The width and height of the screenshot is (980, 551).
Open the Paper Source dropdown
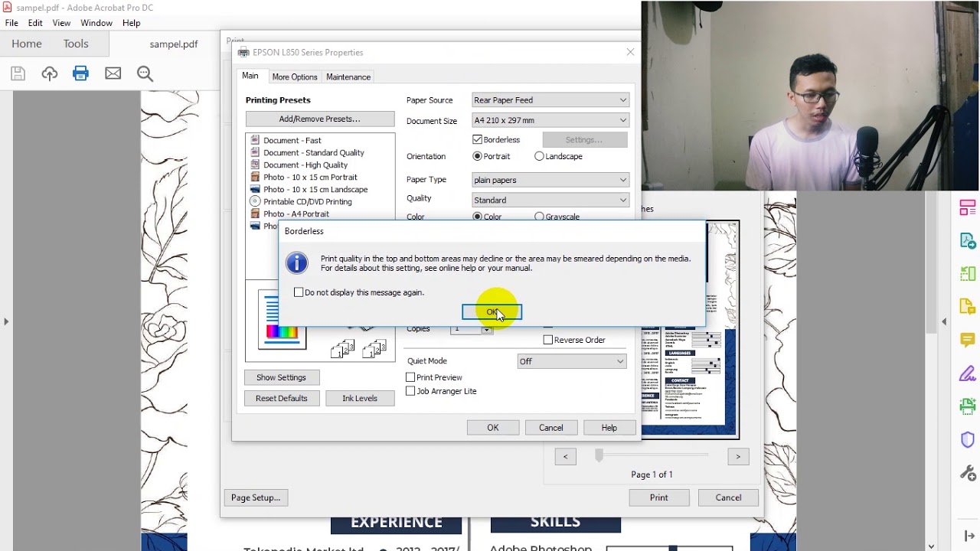(550, 100)
